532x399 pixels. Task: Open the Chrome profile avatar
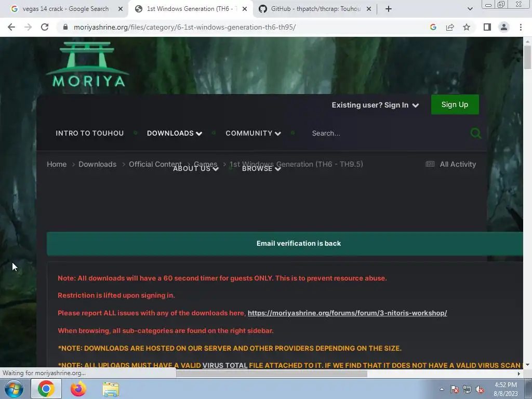(x=504, y=27)
